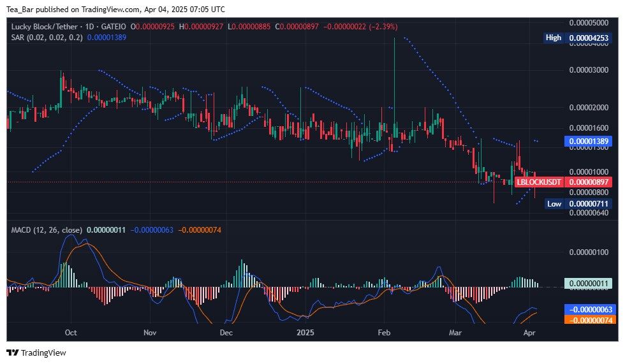Image resolution: width=625 pixels, height=364 pixels.
Task: Click the high price value H0.00000927
Action: (202, 27)
